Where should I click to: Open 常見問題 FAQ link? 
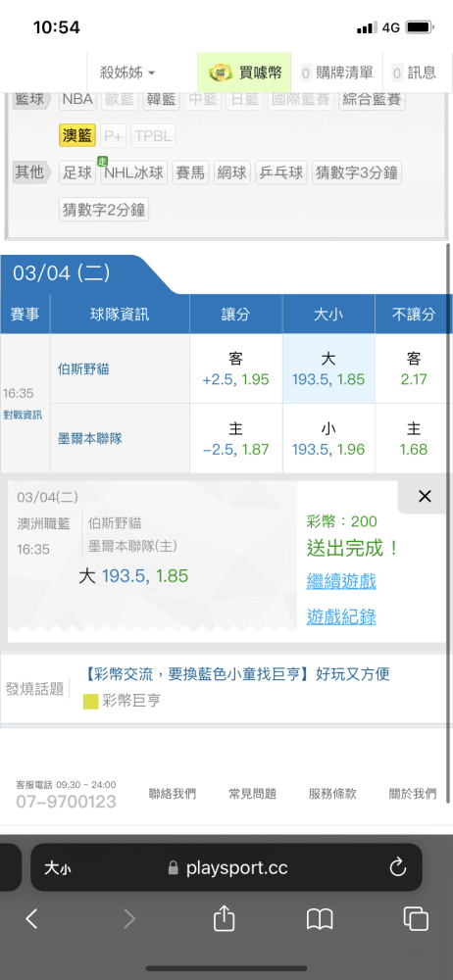point(252,794)
